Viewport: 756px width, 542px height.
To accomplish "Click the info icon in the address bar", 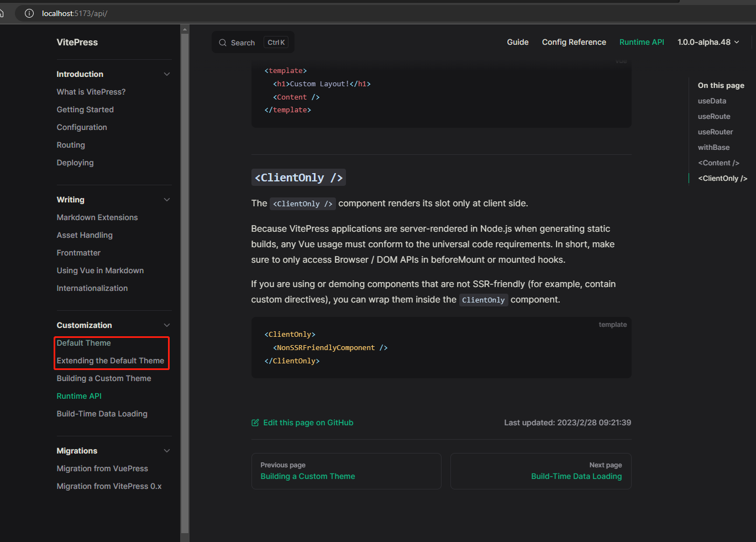I will point(29,14).
